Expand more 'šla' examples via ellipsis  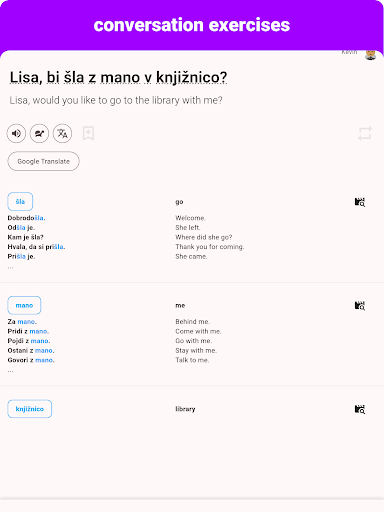point(11,267)
